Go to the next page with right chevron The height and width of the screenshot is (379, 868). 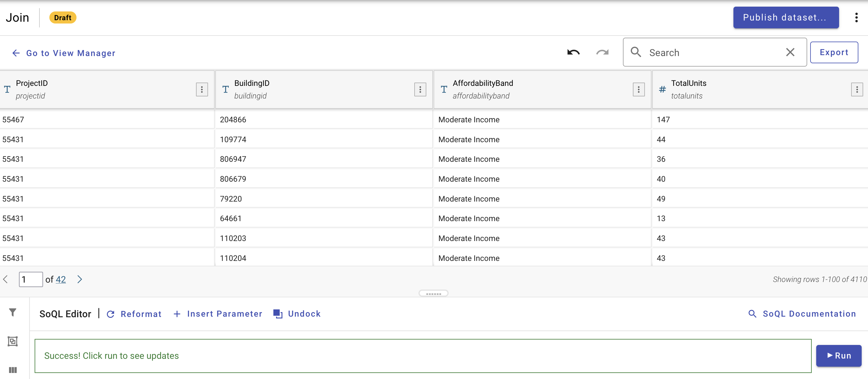pyautogui.click(x=79, y=280)
